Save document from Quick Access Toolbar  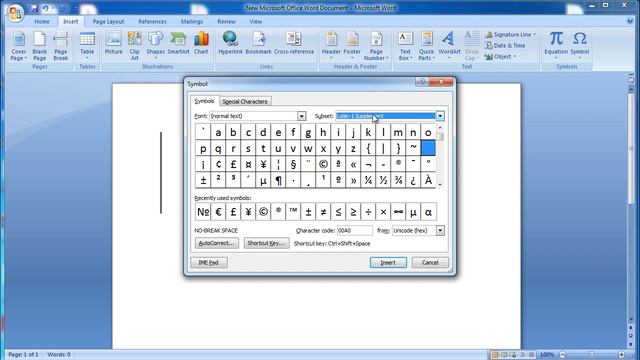[x=35, y=9]
